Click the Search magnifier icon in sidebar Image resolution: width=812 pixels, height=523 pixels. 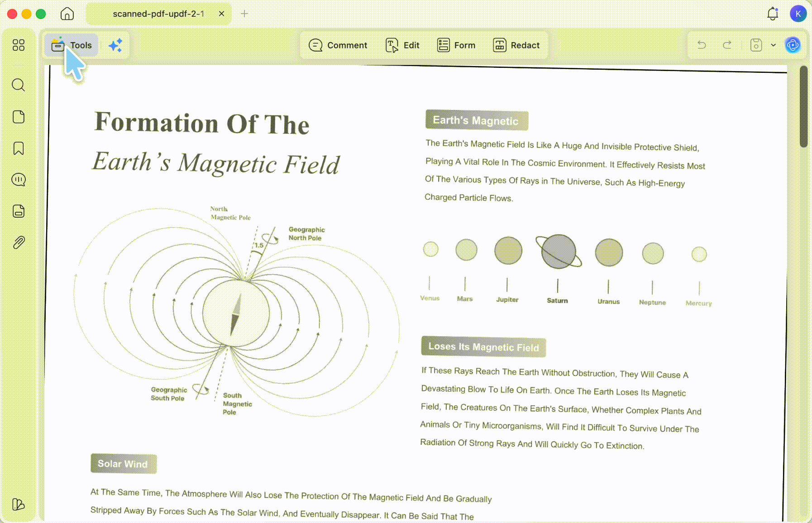click(x=19, y=85)
